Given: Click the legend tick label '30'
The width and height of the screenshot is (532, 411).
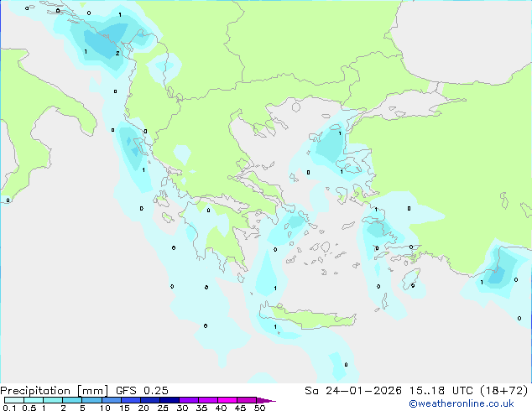Looking at the screenshot, I should click(x=182, y=408).
